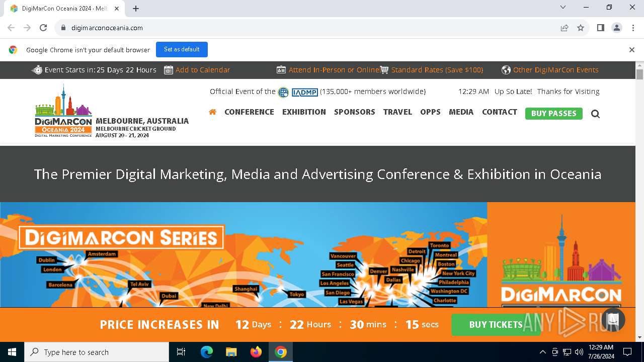644x362 pixels.
Task: Open the tab search dropdown chevron
Action: 563,7
